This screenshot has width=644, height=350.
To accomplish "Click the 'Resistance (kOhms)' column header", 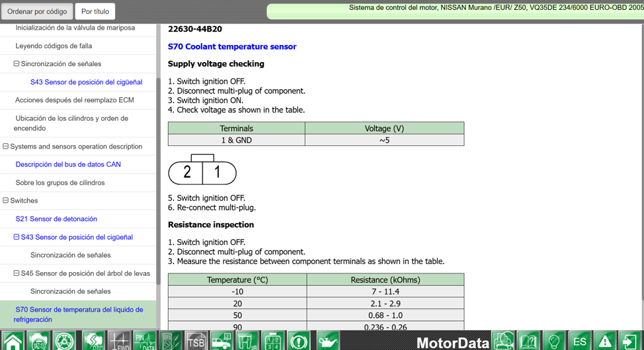I will coord(385,280).
